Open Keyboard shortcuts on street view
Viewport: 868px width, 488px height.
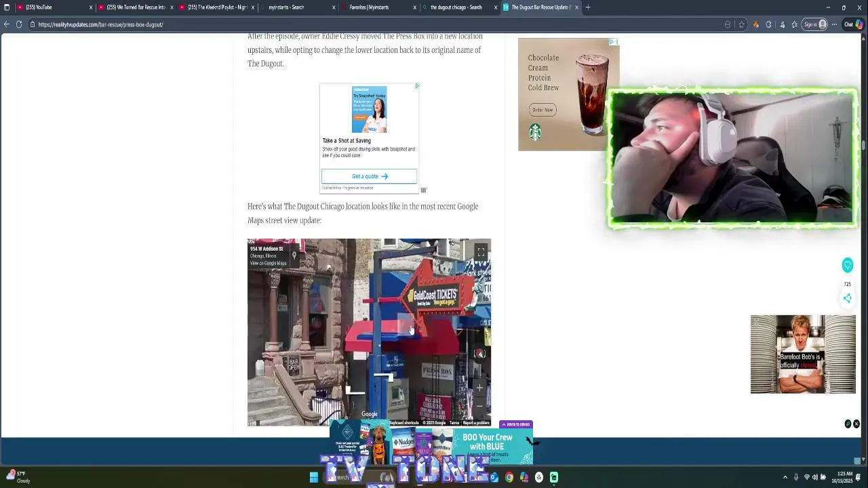point(404,423)
